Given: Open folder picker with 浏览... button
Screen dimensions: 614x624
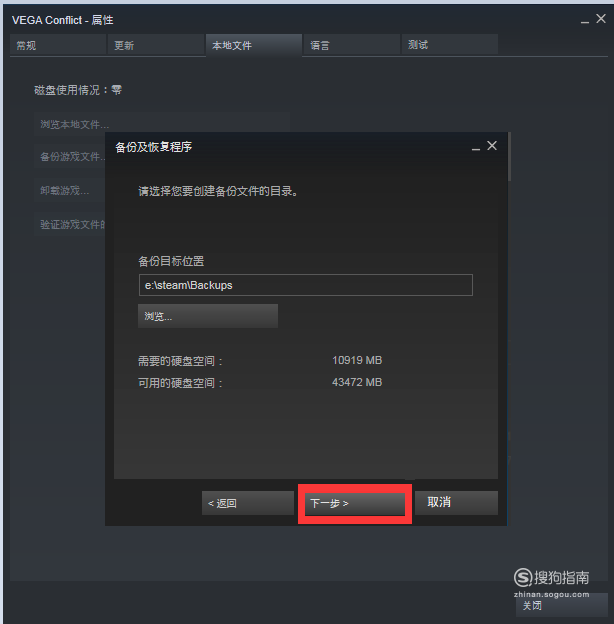Looking at the screenshot, I should 208,316.
